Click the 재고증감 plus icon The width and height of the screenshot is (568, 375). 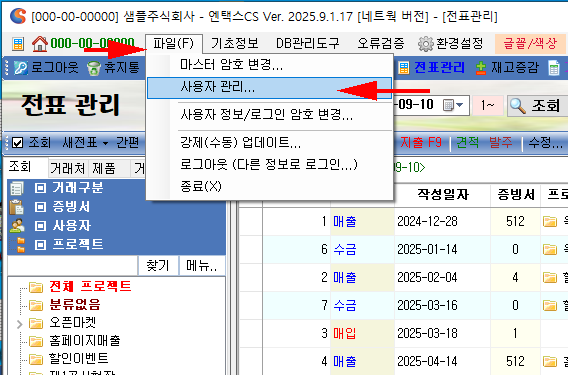tap(480, 68)
